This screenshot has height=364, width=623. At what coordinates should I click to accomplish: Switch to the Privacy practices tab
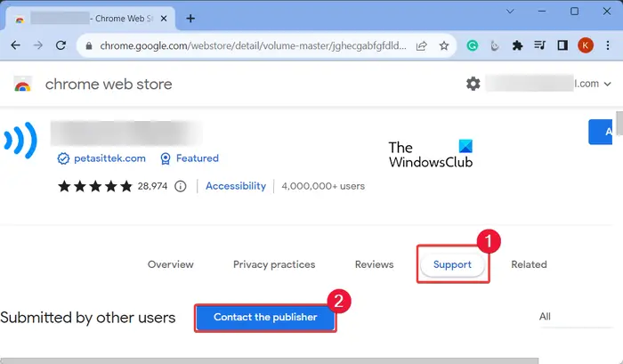coord(274,264)
